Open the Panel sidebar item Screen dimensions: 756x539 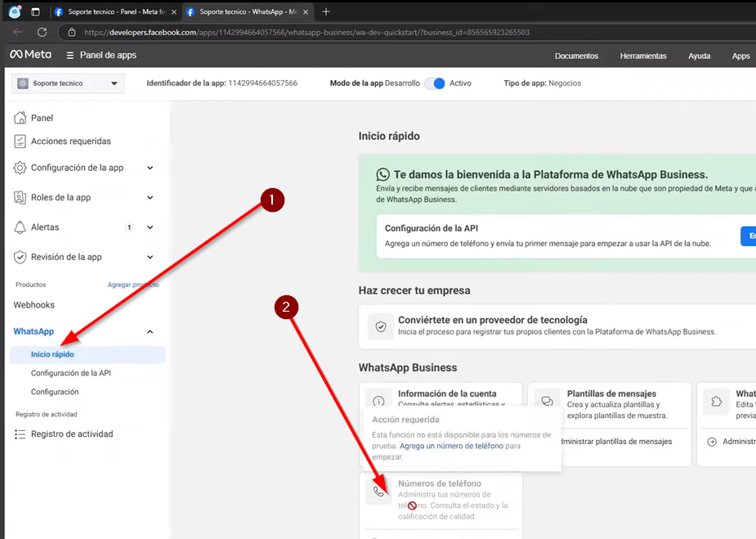coord(42,118)
